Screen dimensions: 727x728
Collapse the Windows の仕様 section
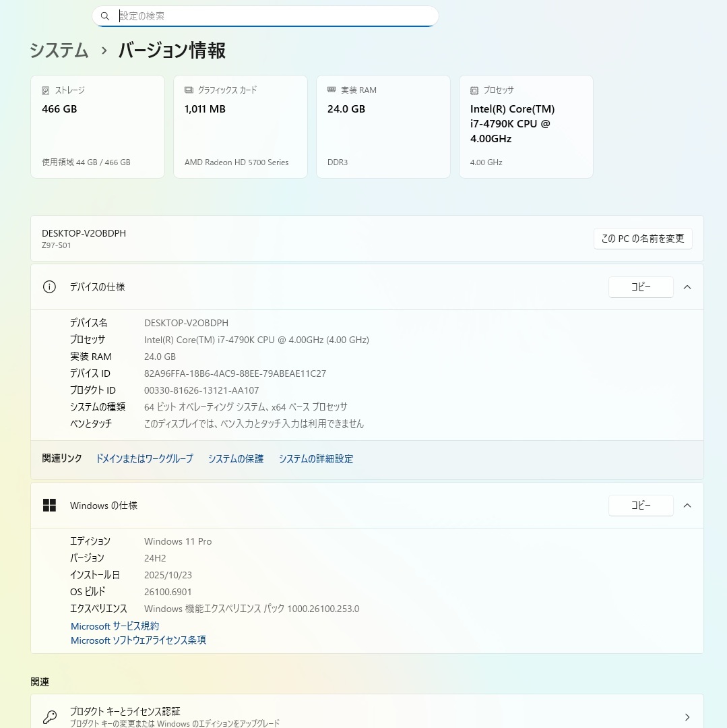687,505
